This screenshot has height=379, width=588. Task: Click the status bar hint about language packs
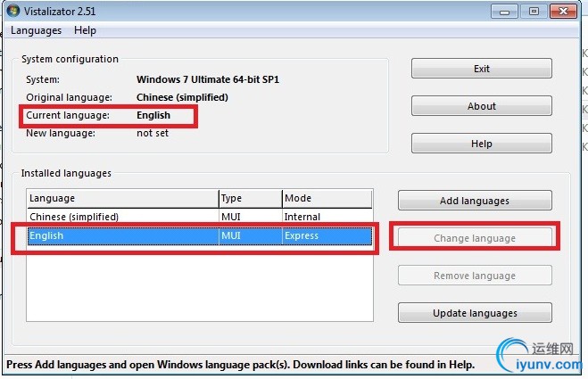point(241,365)
